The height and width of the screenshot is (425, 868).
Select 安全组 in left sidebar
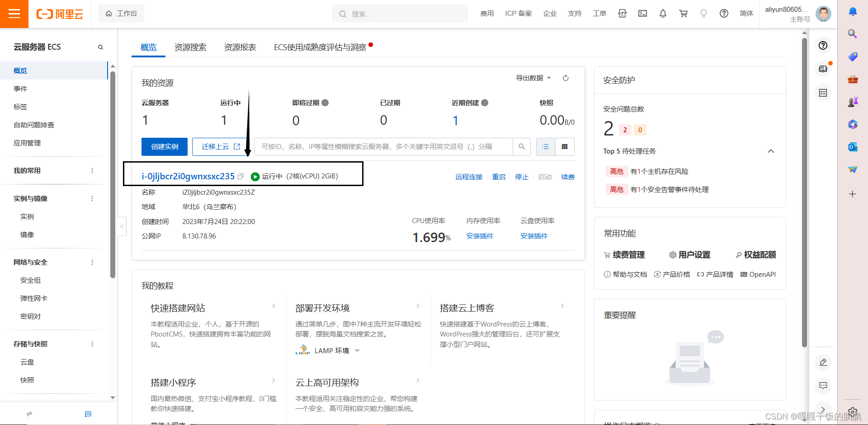point(30,280)
